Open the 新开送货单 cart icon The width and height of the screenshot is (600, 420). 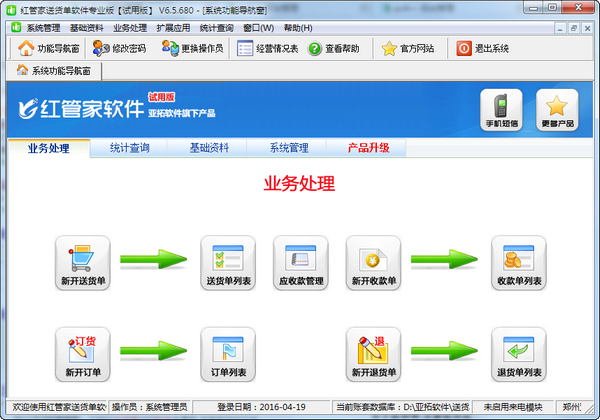pyautogui.click(x=82, y=257)
